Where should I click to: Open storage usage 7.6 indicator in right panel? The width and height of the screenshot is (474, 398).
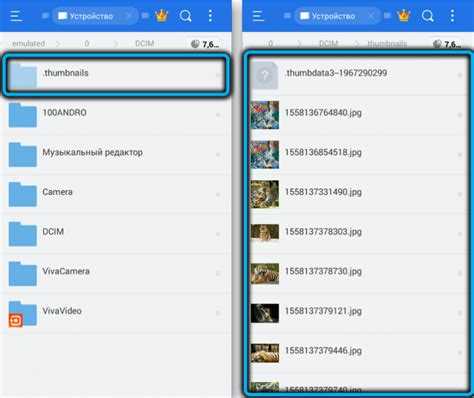tap(447, 44)
